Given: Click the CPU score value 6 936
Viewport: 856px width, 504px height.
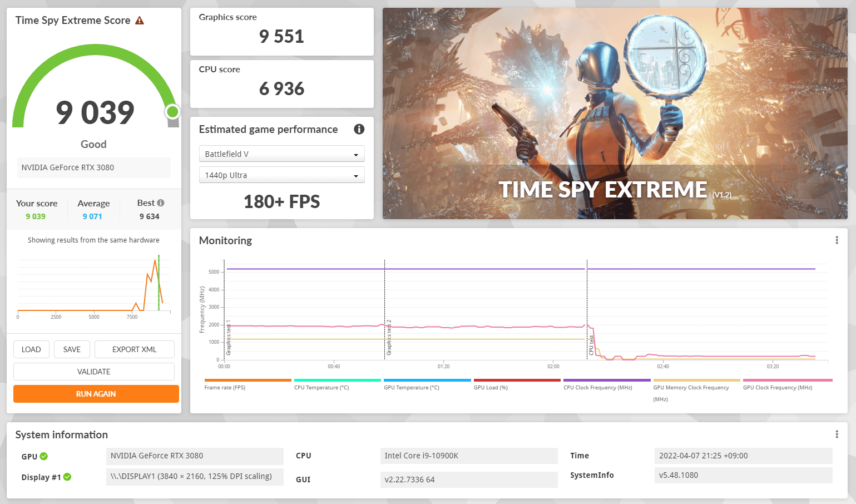Looking at the screenshot, I should pos(282,89).
